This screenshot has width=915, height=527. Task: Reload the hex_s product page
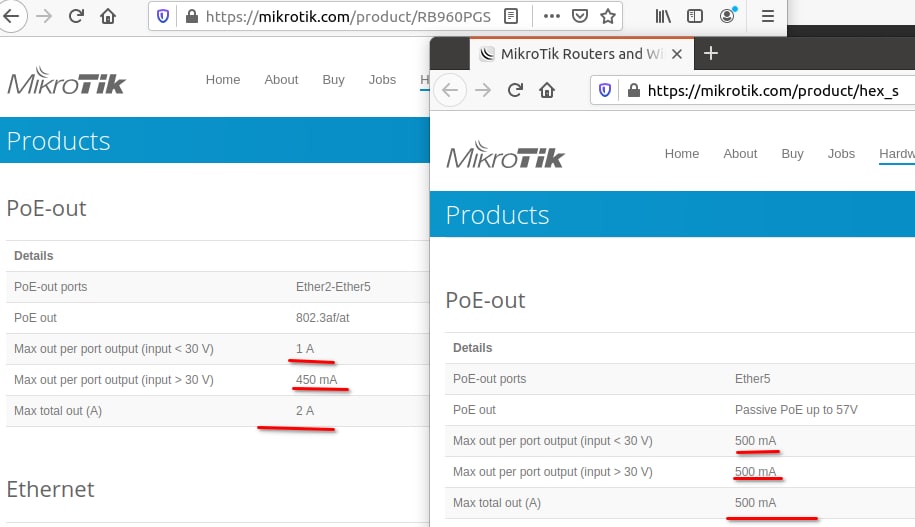click(x=515, y=90)
